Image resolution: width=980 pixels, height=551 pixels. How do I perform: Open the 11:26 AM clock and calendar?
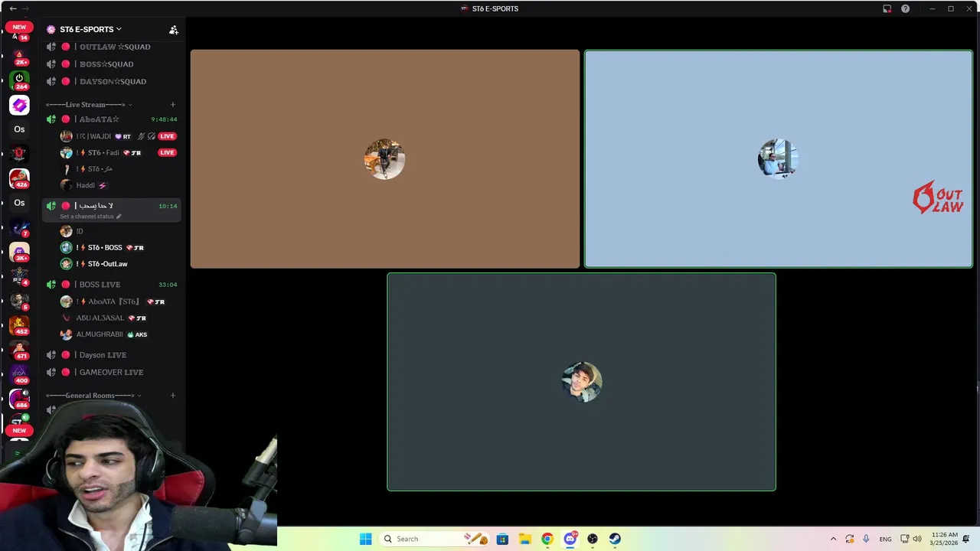click(943, 539)
